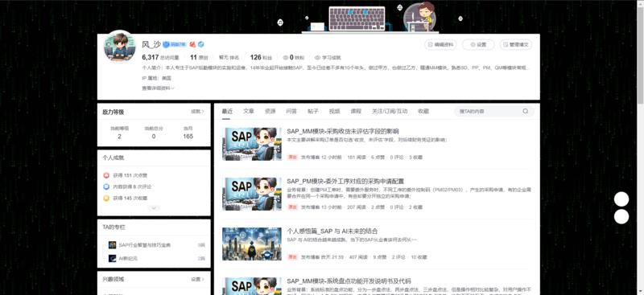Screen dimensions: 644x295
Task: Open article SAP_MM模块-采购收货未评估字段的影响
Action: click(343, 131)
